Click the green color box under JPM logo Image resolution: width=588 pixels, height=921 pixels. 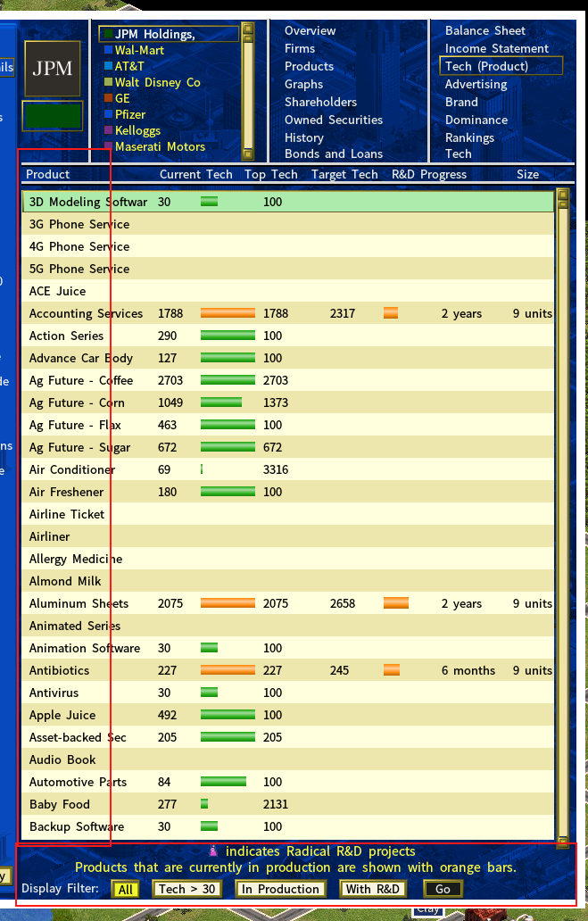[53, 116]
